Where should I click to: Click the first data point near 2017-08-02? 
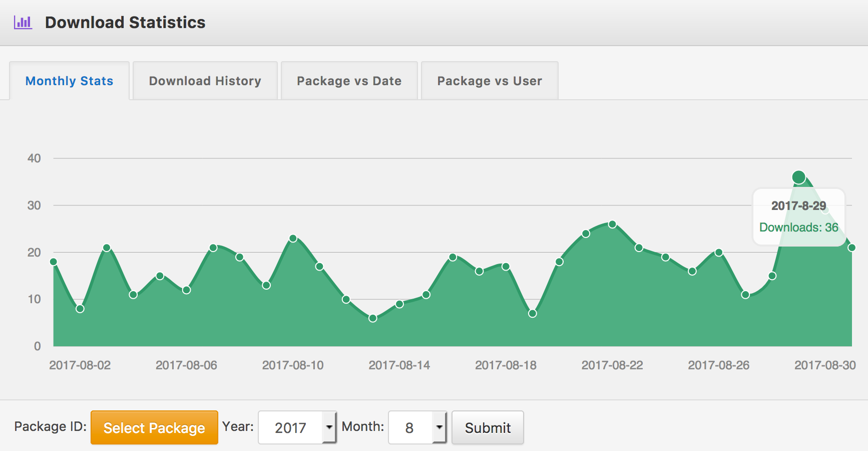tap(53, 262)
